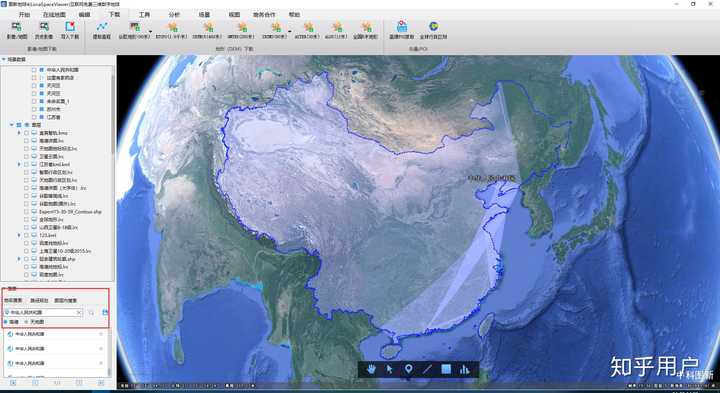Screen dimensions: 720x393
Task: Switch to the 工具 ribbon tab
Action: 144,15
